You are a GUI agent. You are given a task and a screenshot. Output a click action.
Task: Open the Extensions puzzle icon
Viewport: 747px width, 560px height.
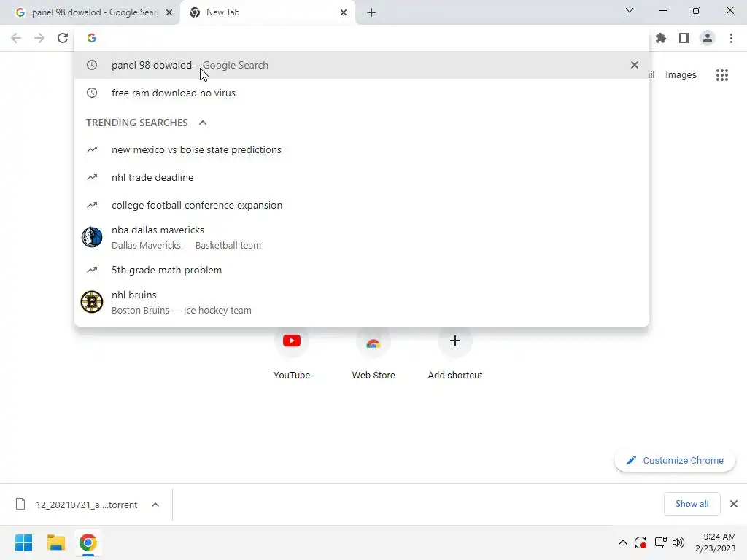(x=661, y=38)
